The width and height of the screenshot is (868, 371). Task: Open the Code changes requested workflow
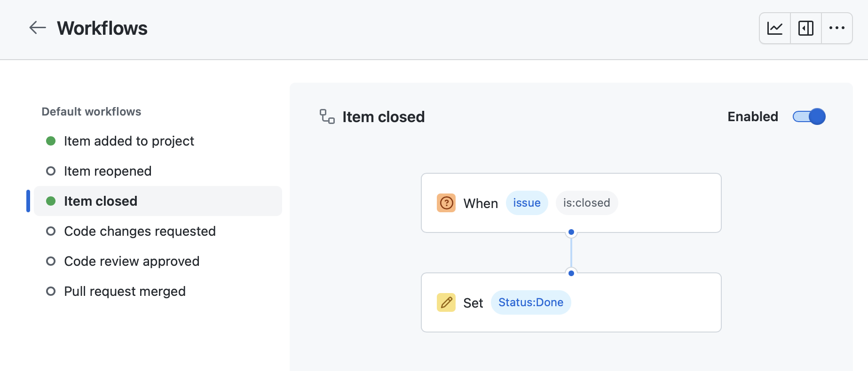pos(158,231)
